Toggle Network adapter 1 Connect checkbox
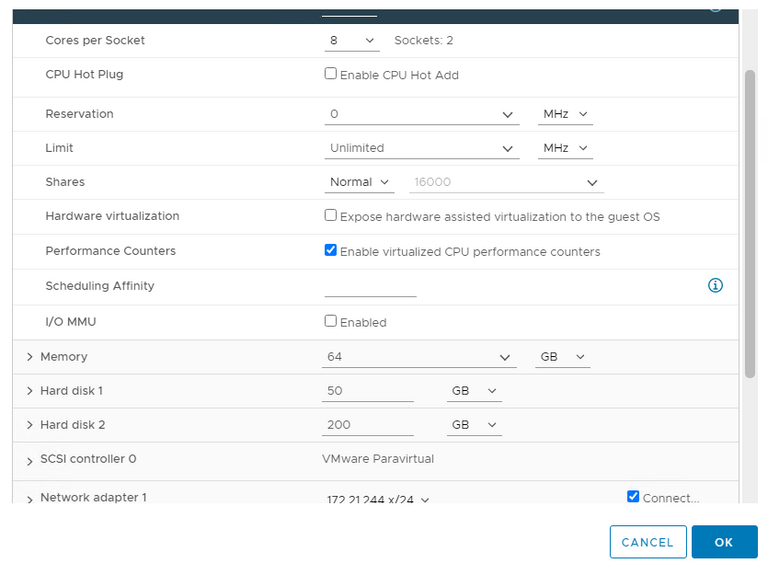Viewport: 768px width, 565px height. point(633,496)
